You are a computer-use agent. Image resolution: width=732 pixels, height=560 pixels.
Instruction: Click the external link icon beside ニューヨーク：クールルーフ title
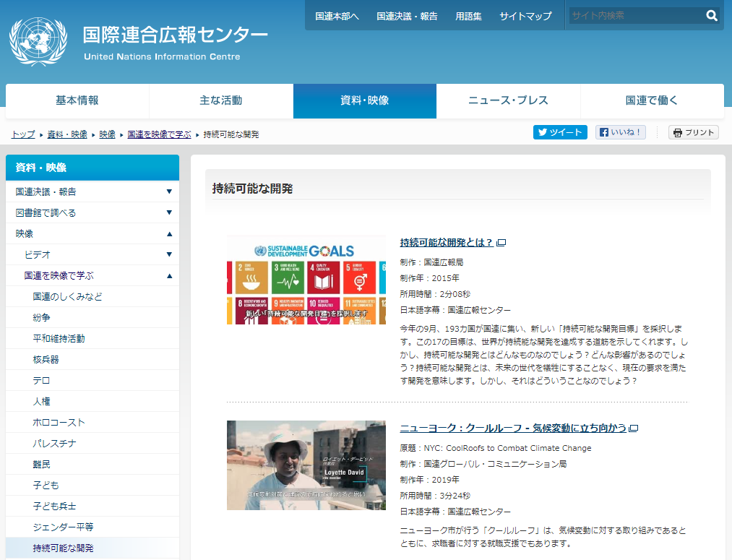[x=634, y=428]
